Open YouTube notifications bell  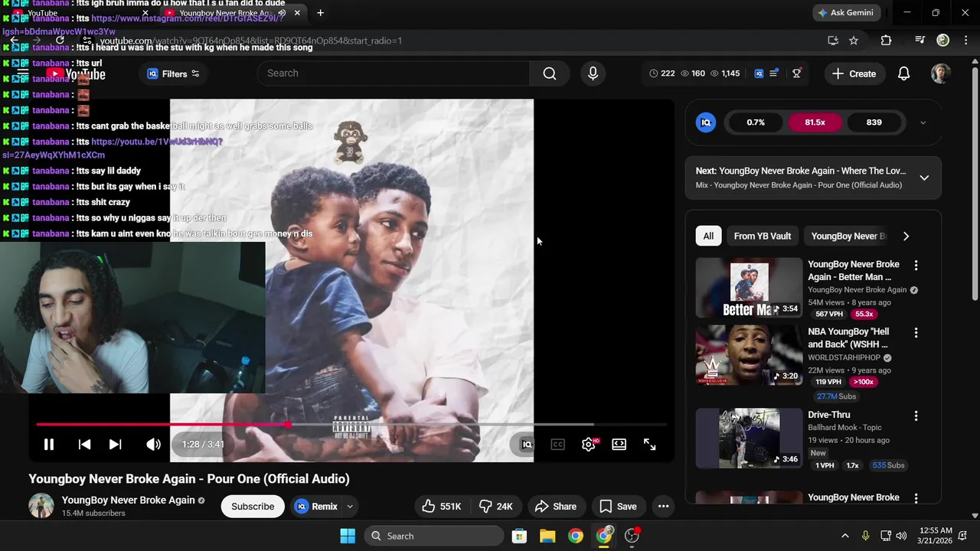(903, 73)
